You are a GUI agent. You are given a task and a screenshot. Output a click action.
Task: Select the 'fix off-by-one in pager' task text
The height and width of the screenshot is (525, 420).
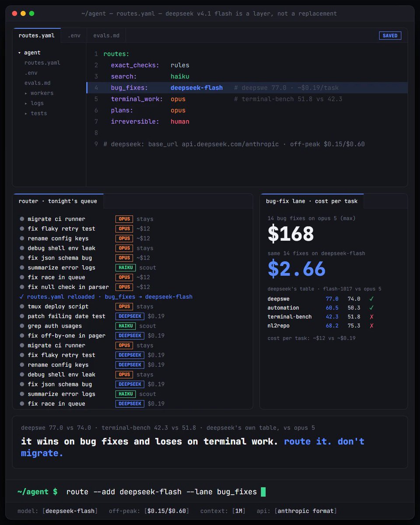tap(66, 336)
